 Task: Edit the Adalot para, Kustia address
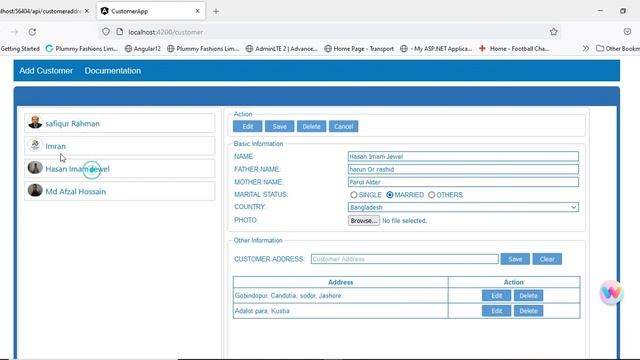pos(496,311)
